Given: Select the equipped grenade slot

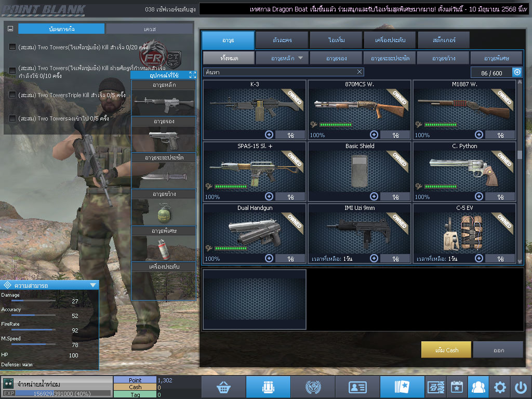Looking at the screenshot, I should point(164,212).
